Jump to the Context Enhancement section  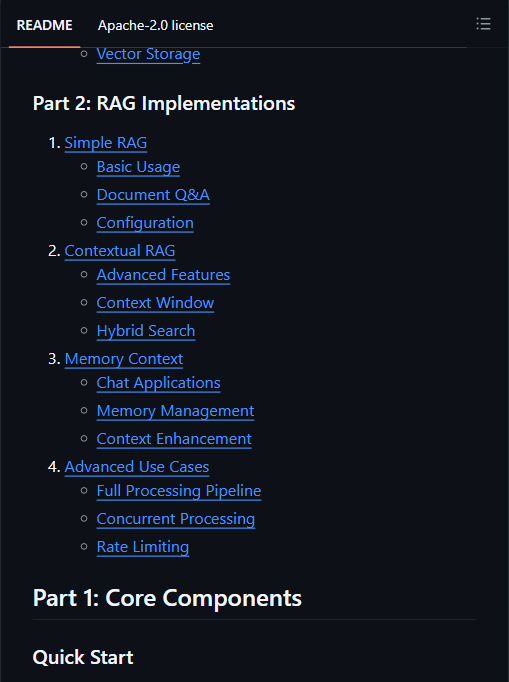pyautogui.click(x=174, y=439)
